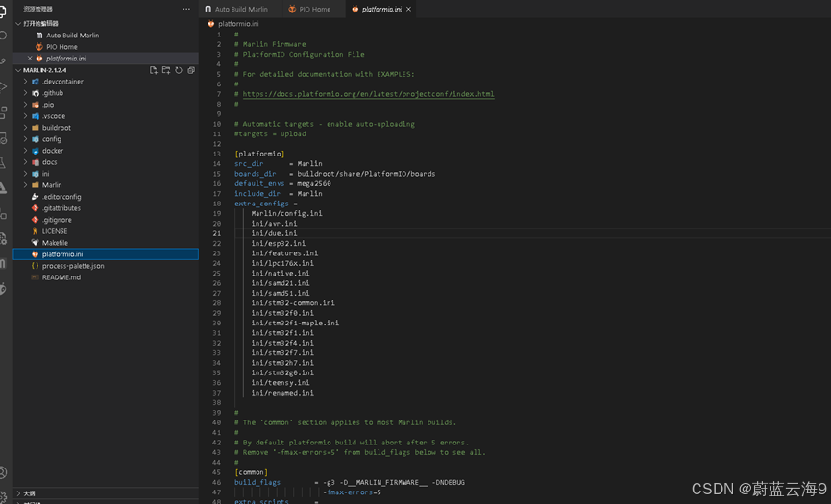The width and height of the screenshot is (831, 504).
Task: Expand the .pio folder chevron
Action: point(25,105)
